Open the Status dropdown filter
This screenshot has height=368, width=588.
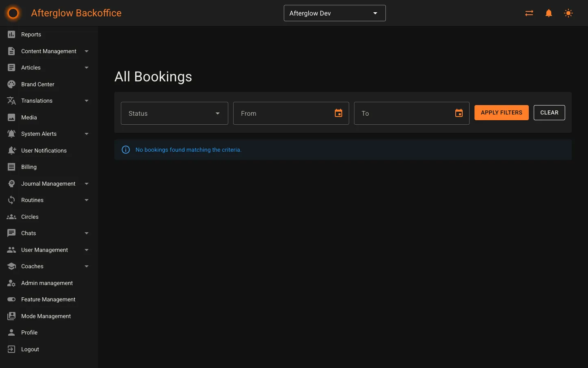(x=174, y=113)
